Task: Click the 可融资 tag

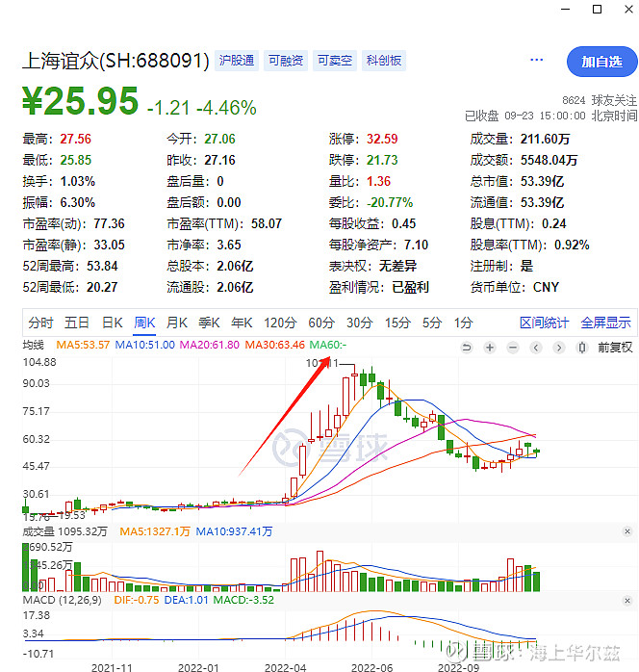Action: pyautogui.click(x=286, y=61)
